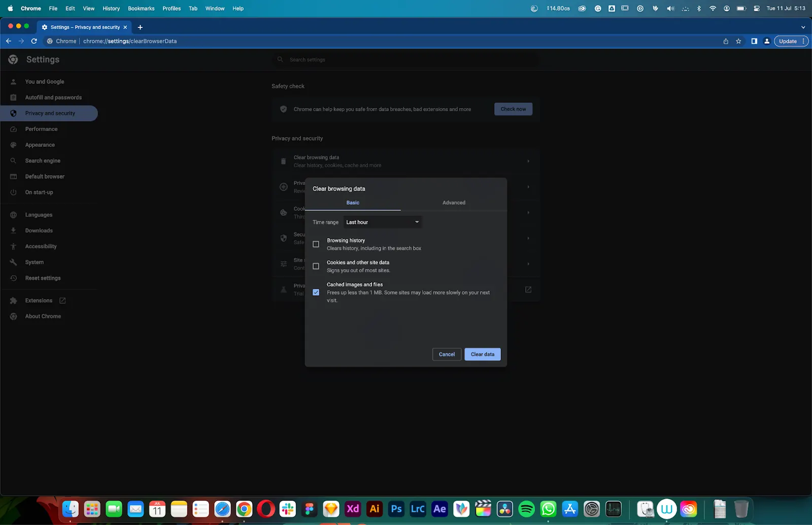Tick the Browsing history checkbox
The height and width of the screenshot is (525, 812).
click(316, 244)
